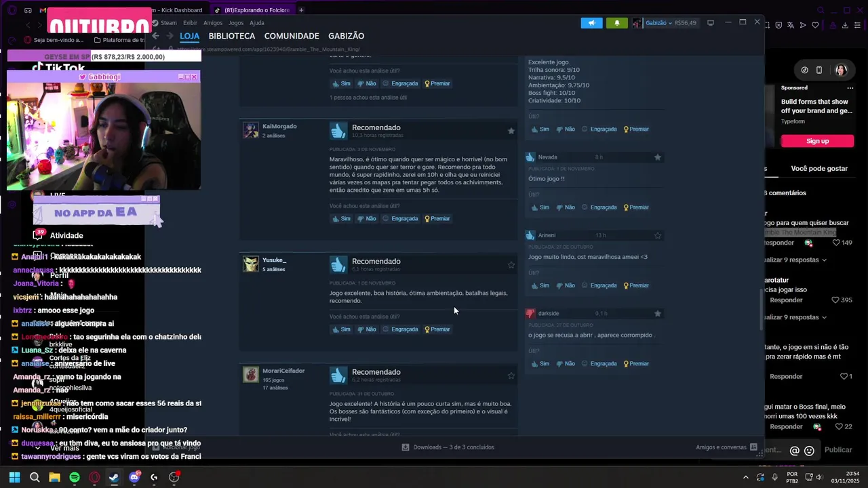Toggle star on Nevada review
The width and height of the screenshot is (868, 488).
658,157
